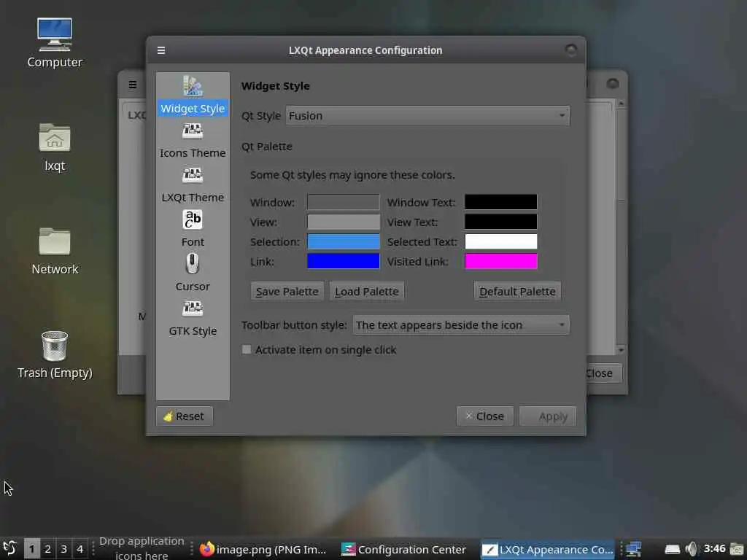Click the Appearance window title bar close button
The width and height of the screenshot is (747, 560).
click(570, 50)
